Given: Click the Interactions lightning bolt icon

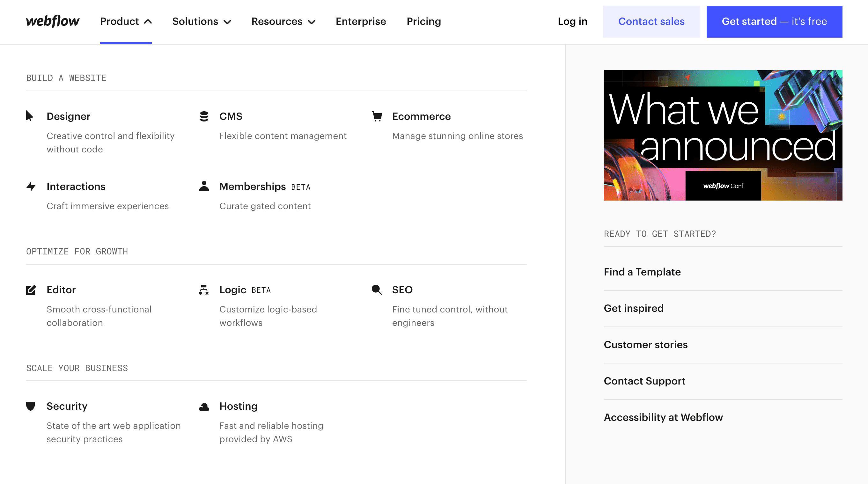Looking at the screenshot, I should coord(31,186).
